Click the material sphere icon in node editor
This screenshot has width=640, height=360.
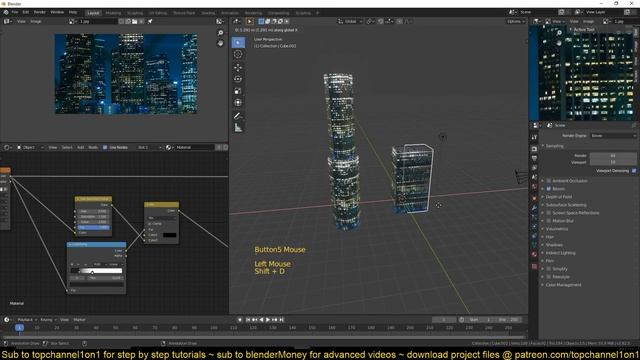click(x=169, y=147)
